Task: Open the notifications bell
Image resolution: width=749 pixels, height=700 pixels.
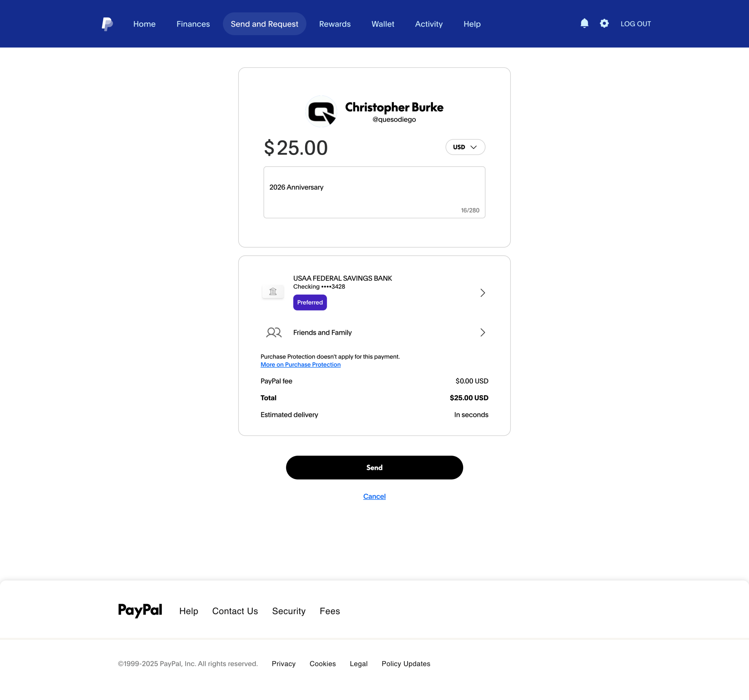Action: 584,23
